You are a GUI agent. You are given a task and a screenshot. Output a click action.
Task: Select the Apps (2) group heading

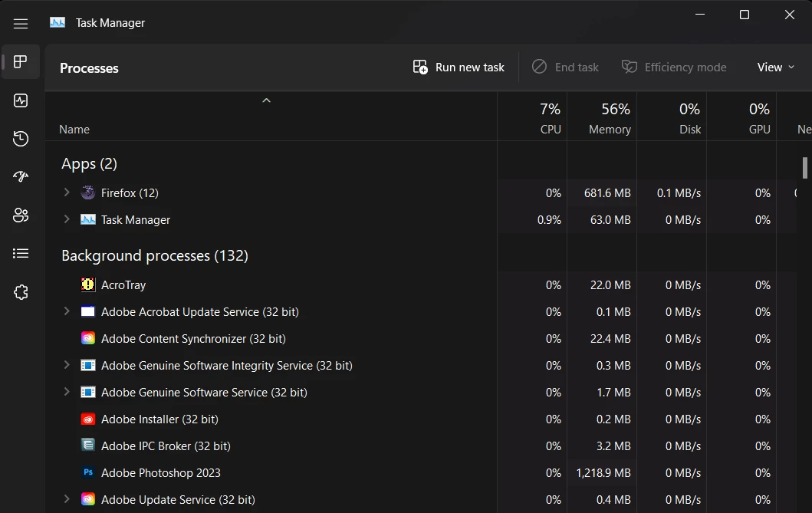tap(89, 163)
